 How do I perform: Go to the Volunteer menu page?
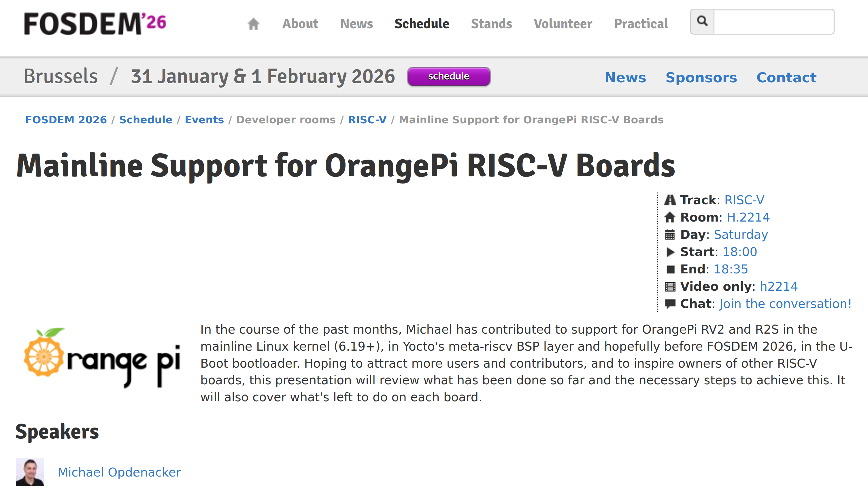563,24
